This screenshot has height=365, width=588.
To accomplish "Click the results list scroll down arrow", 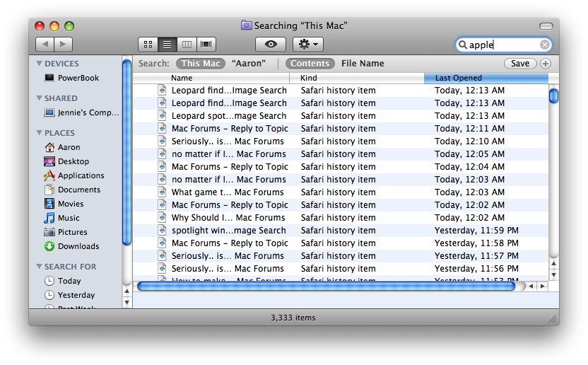I will pos(553,275).
